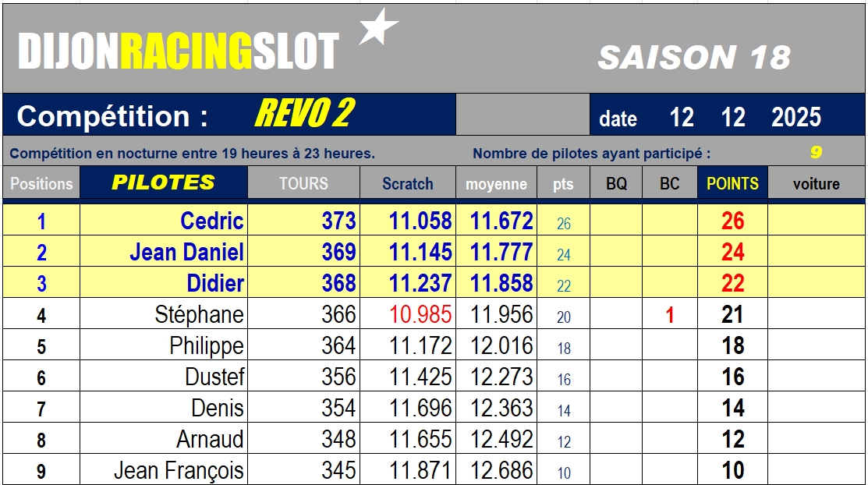Viewport: 868px width, 485px height.
Task: Click the number of pilots value 9
Action: [816, 153]
